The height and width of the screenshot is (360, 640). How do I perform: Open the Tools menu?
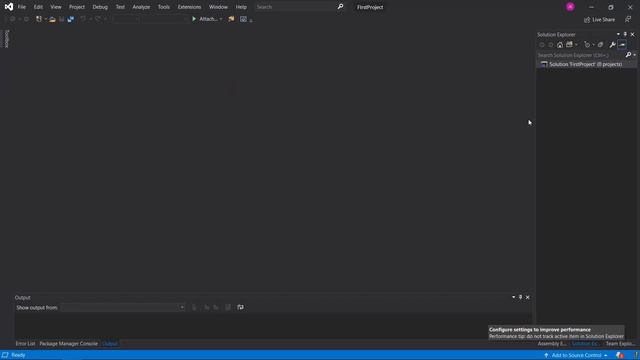[164, 7]
